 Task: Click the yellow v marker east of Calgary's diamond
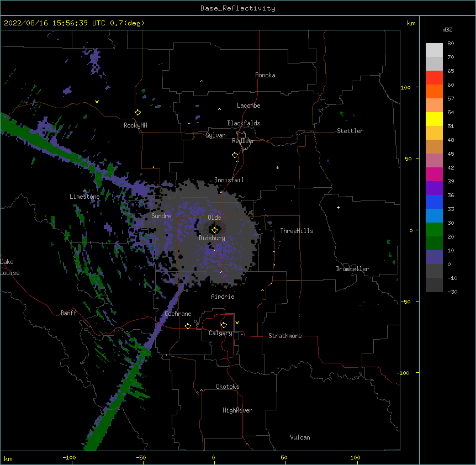click(x=237, y=323)
